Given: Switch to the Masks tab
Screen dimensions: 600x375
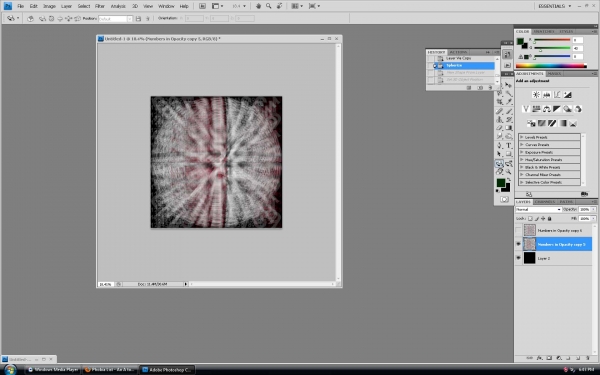Looking at the screenshot, I should point(554,73).
